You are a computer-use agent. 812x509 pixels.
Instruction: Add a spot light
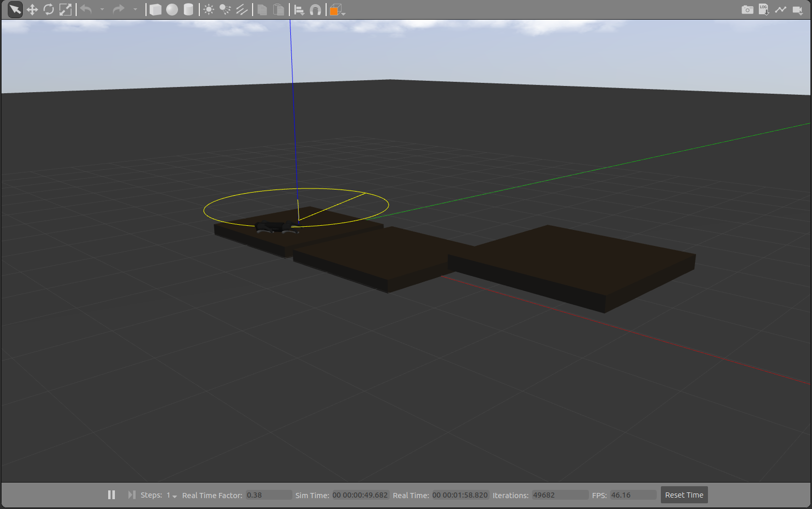[x=225, y=10]
